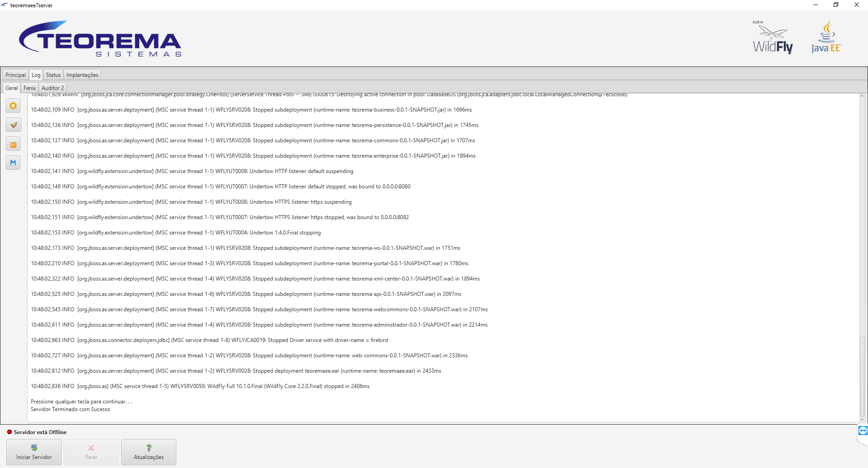Viewport: 868px width, 468px height.
Task: Click log line 'WildFly Full 10.1.0.Final stopped'
Action: 200,386
